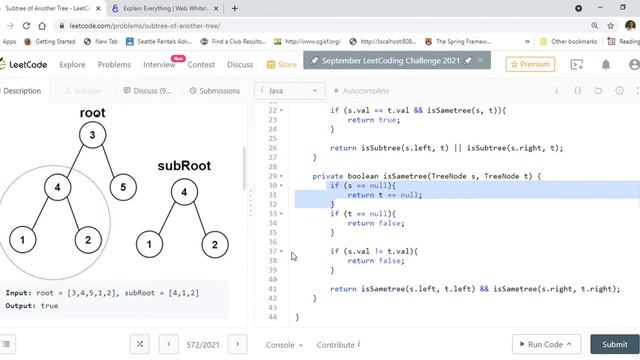Go to previous problem arrow

point(169,344)
